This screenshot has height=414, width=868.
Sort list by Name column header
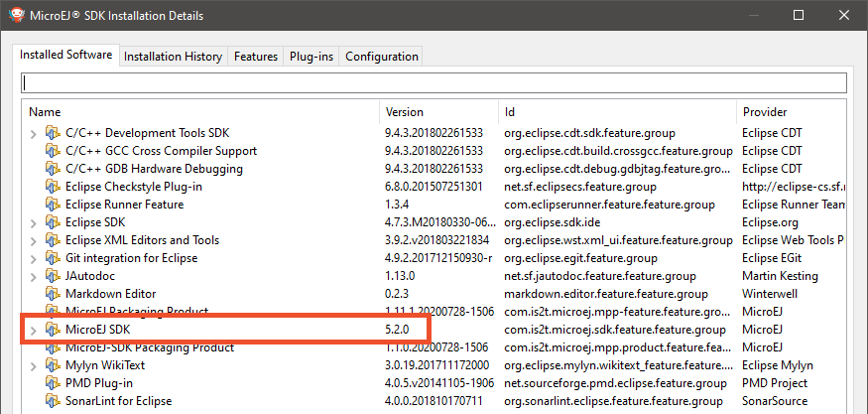click(x=200, y=112)
